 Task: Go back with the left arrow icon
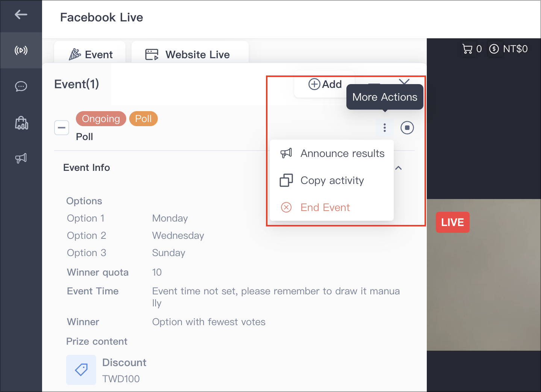point(21,15)
